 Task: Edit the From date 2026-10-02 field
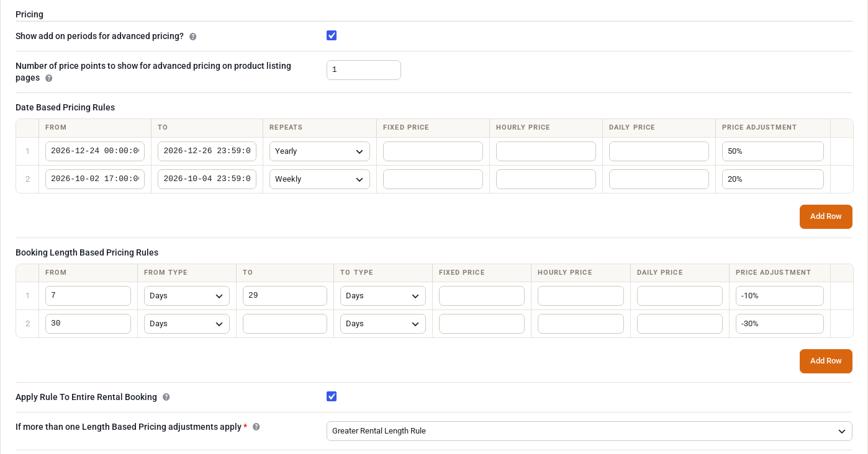[95, 179]
